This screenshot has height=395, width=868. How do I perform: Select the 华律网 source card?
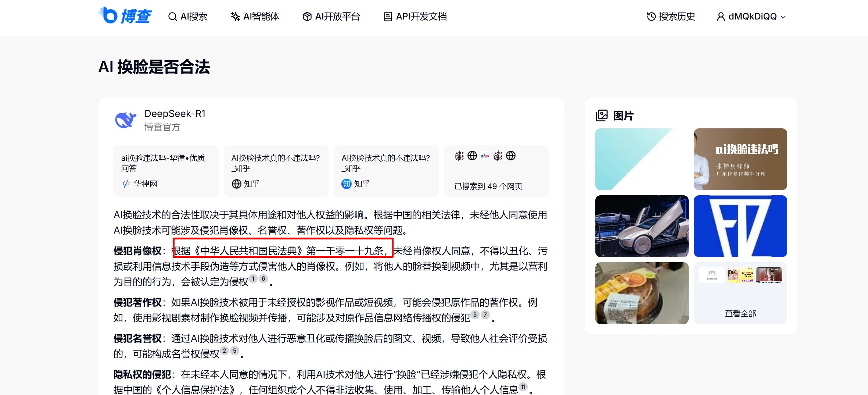click(166, 171)
